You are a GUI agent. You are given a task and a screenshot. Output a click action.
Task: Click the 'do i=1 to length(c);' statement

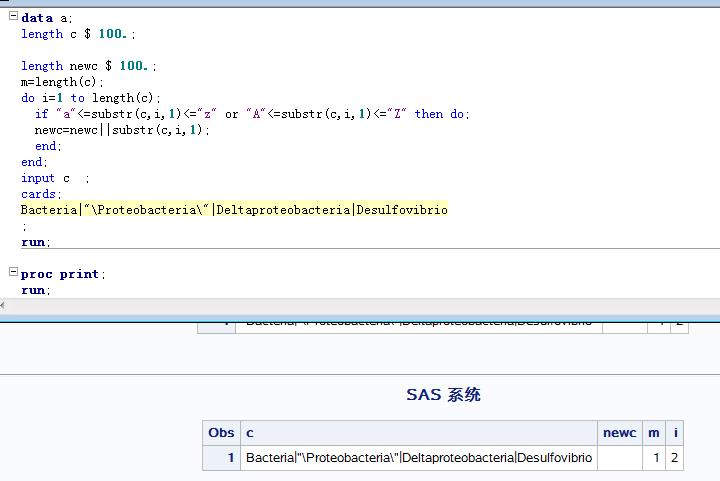point(91,98)
